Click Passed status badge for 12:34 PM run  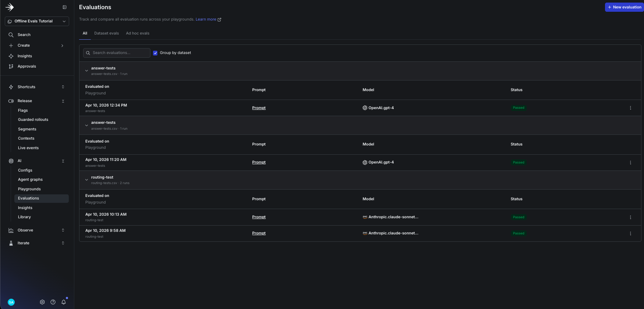(519, 108)
